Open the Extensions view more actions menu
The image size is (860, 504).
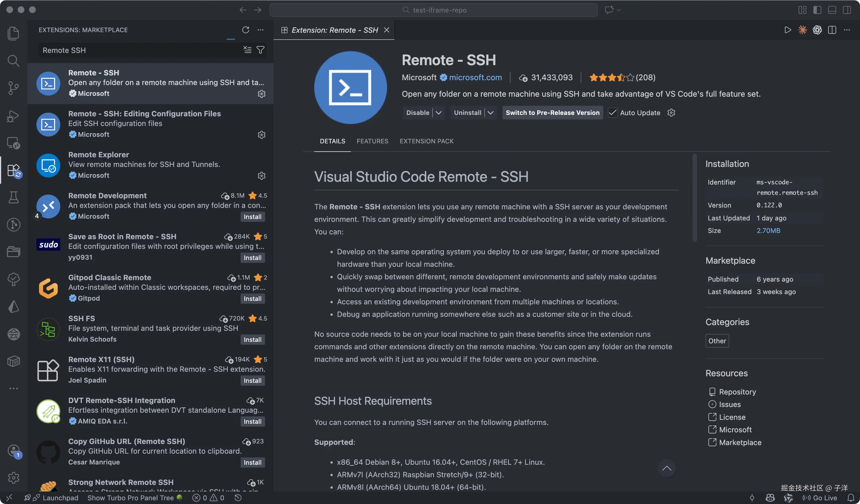pyautogui.click(x=261, y=30)
